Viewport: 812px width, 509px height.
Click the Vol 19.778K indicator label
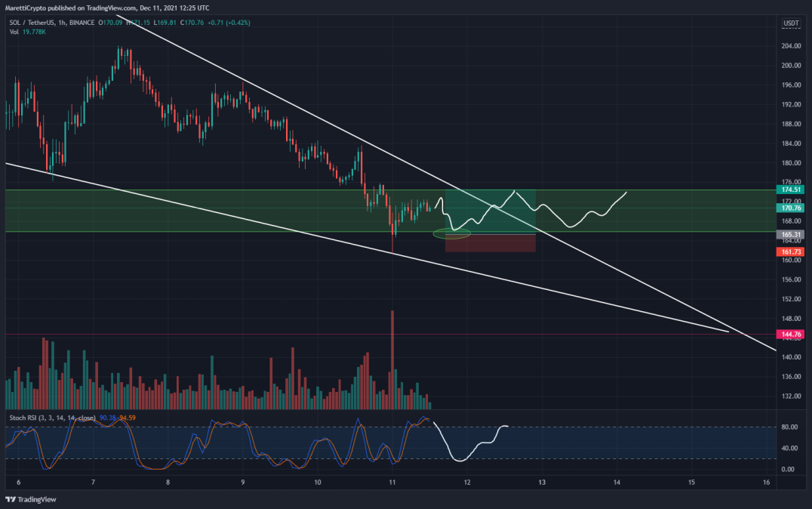click(x=27, y=32)
